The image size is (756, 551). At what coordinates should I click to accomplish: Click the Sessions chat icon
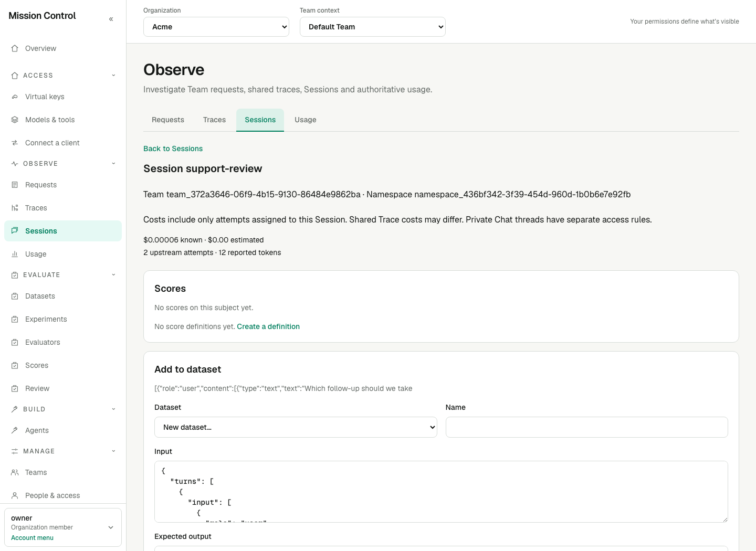[x=15, y=231]
